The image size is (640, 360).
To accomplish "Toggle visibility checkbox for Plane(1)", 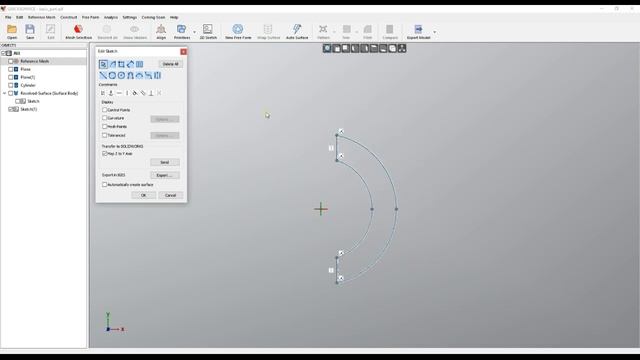I will [11, 77].
